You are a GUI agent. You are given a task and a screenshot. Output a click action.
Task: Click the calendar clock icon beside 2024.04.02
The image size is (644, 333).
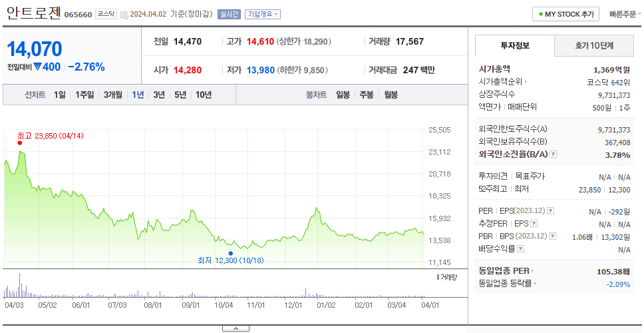[124, 15]
